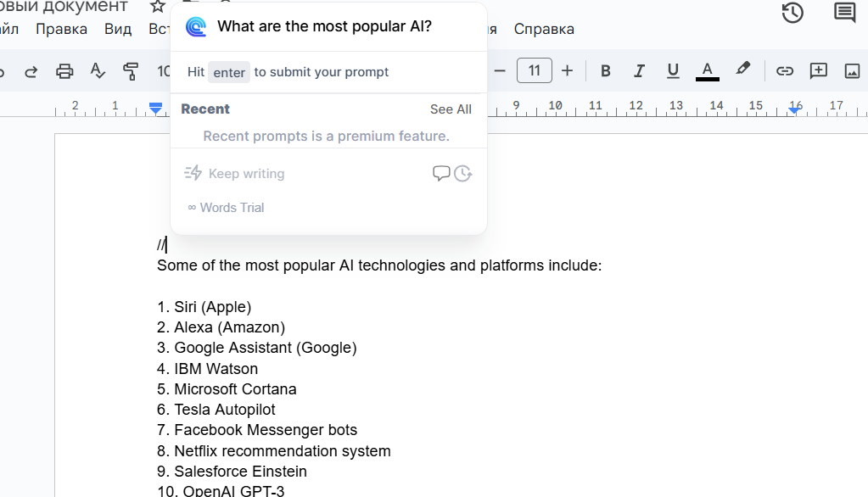Open the chat bubble icon in the popup
The image size is (868, 497).
(440, 173)
